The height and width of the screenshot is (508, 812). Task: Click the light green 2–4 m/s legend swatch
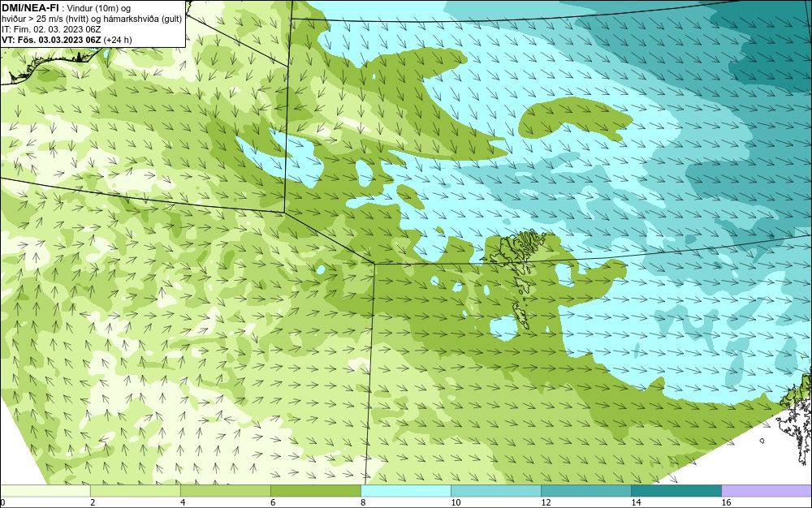135,491
